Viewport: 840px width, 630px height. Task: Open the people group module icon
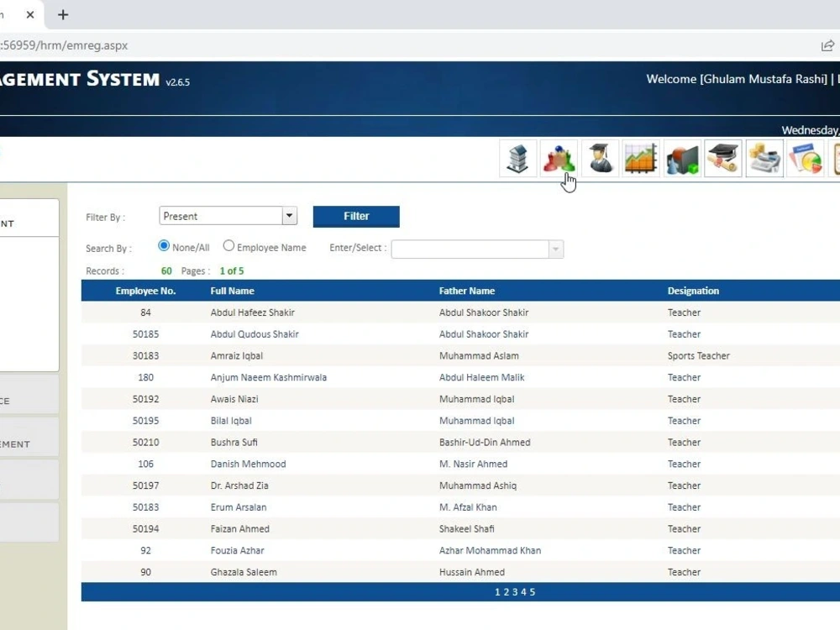pos(559,159)
